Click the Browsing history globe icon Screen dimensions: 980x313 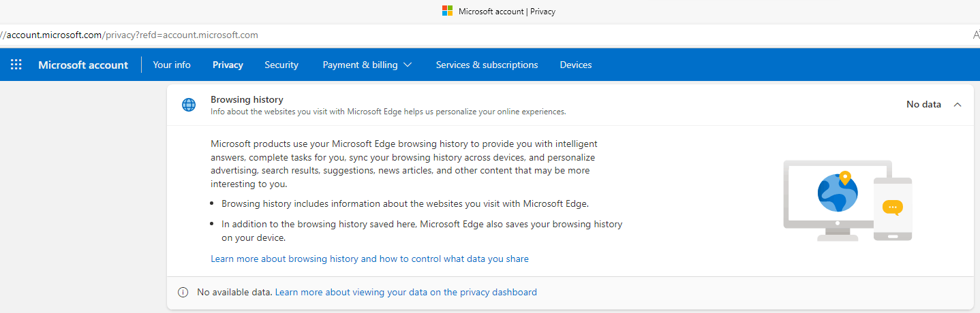tap(189, 105)
